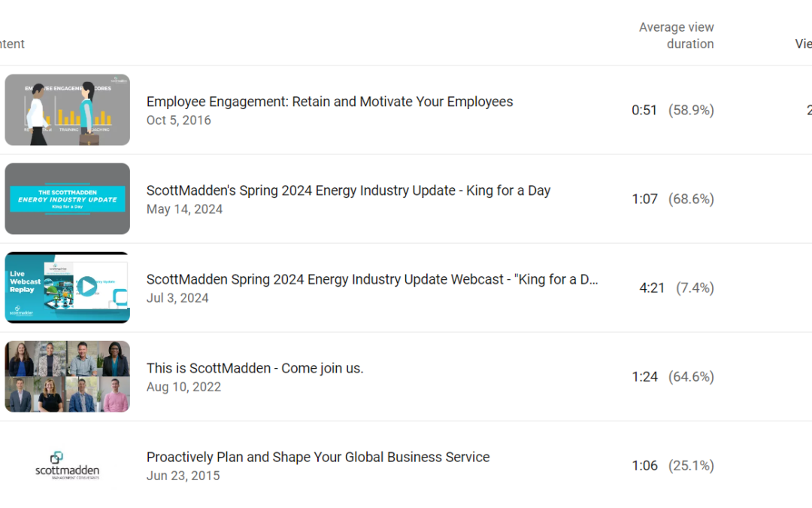Open 'ScottMadden's Spring 2024 Energy Industry Update' title
Screen dimensions: 812x508
(348, 190)
